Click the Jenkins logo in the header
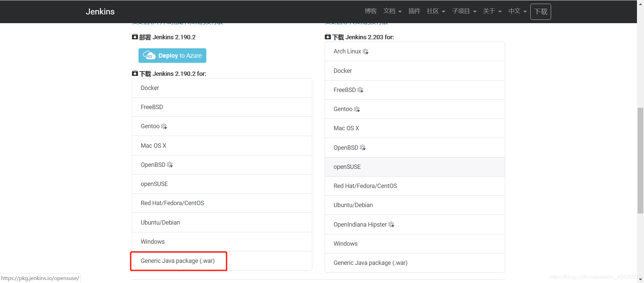Screen dimensions: 644x283 coord(100,11)
